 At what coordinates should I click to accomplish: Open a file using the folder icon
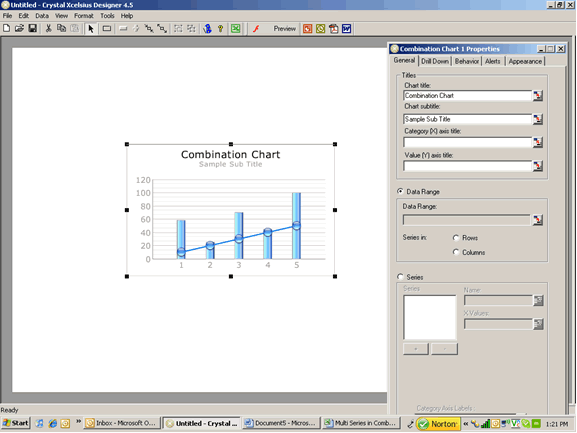[x=19, y=28]
